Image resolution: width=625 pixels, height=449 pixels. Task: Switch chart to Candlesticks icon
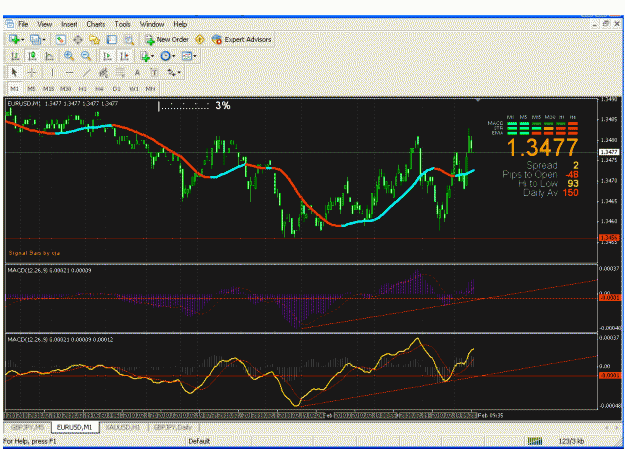point(32,56)
